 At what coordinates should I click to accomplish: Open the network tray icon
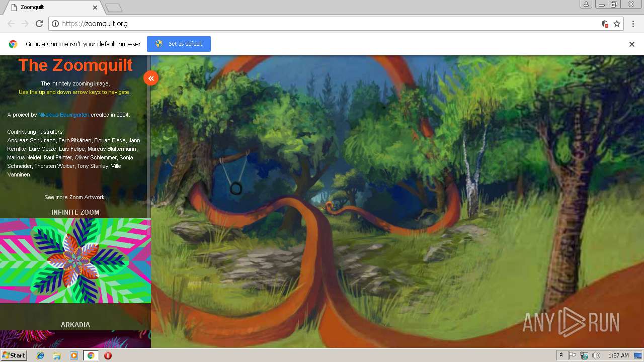pyautogui.click(x=584, y=355)
